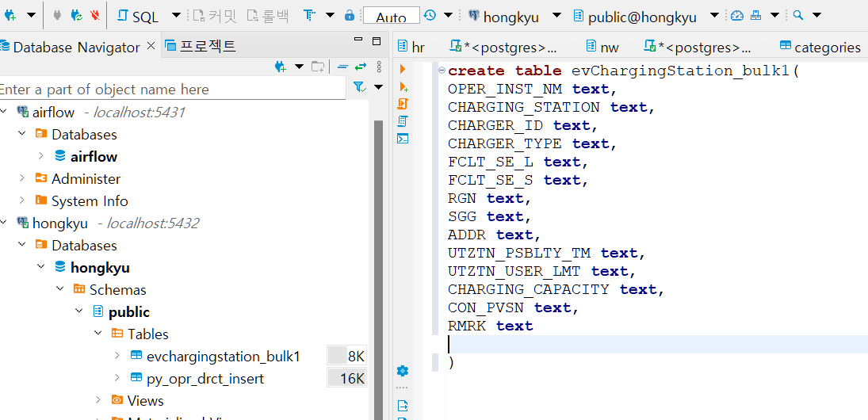868x420 pixels.
Task: Collapse the airflow localhost:5431 connection node
Action: point(3,112)
